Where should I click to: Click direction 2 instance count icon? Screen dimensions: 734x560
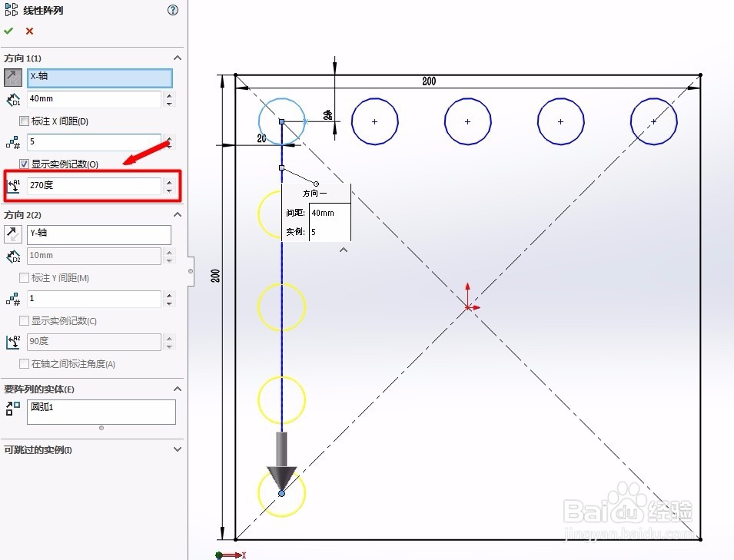13,299
